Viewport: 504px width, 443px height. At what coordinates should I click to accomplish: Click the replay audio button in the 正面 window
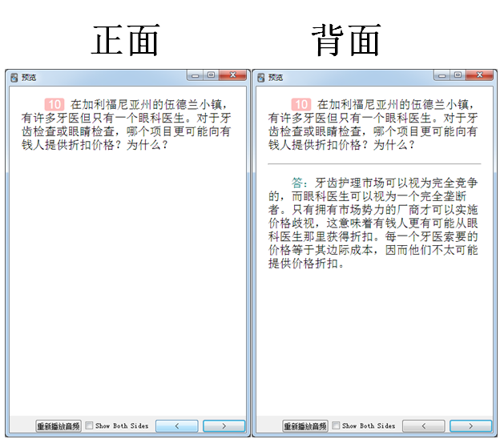click(x=58, y=426)
